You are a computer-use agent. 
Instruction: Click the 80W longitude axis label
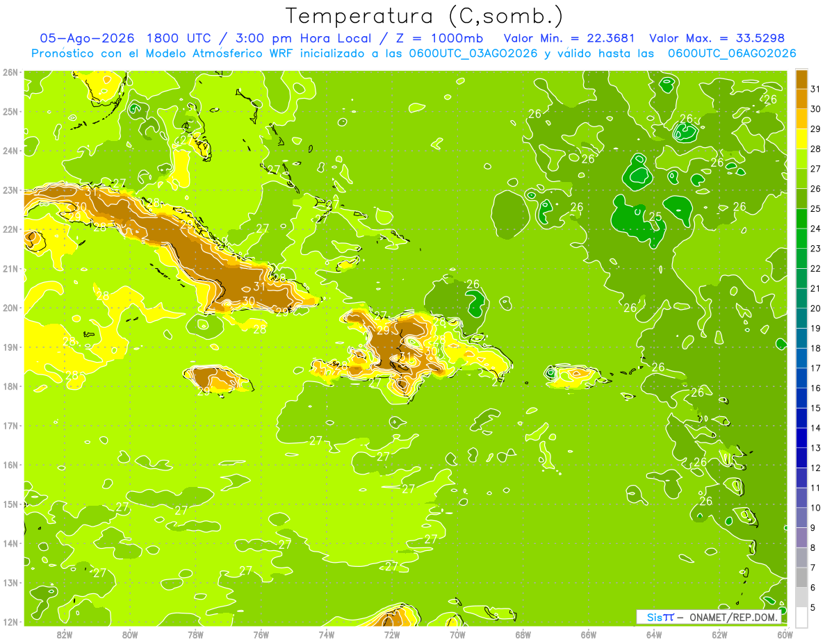pos(130,634)
